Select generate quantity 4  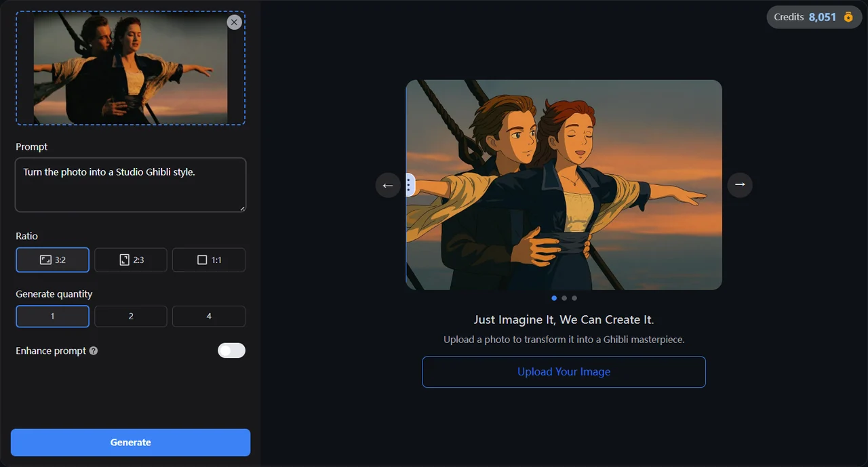[208, 316]
